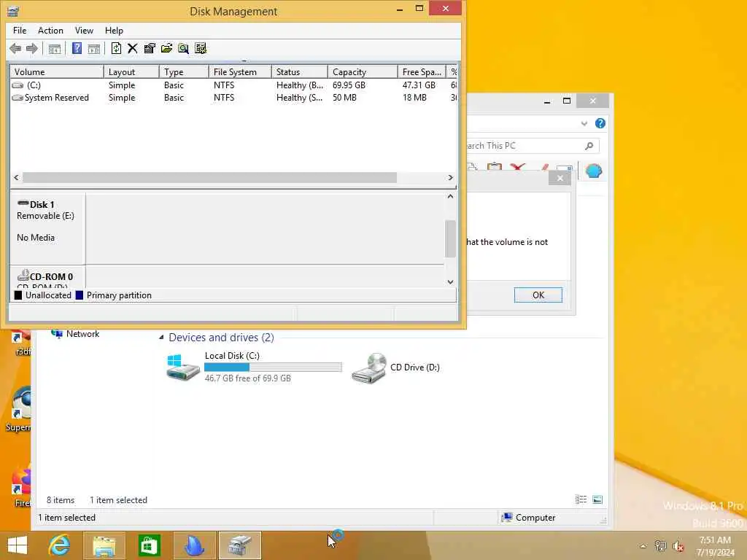Click the blue shell icon in File Explorer toolbar
The width and height of the screenshot is (747, 560).
(x=594, y=171)
